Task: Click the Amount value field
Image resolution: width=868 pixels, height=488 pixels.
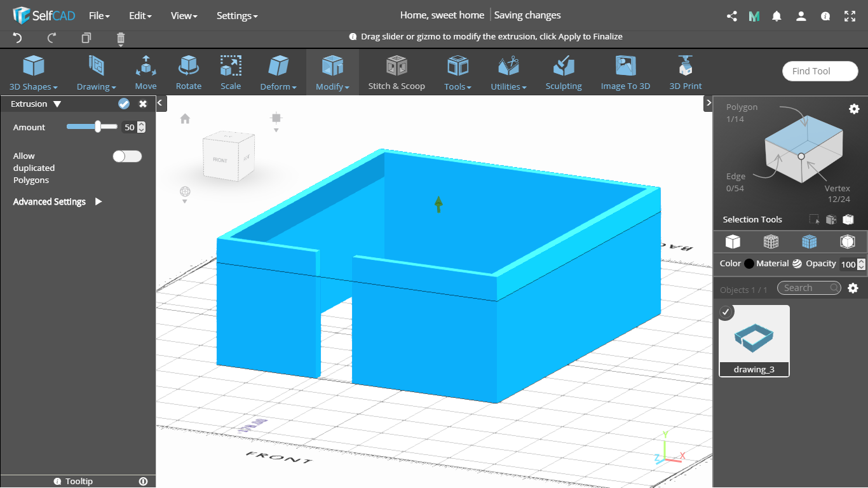Action: coord(129,127)
